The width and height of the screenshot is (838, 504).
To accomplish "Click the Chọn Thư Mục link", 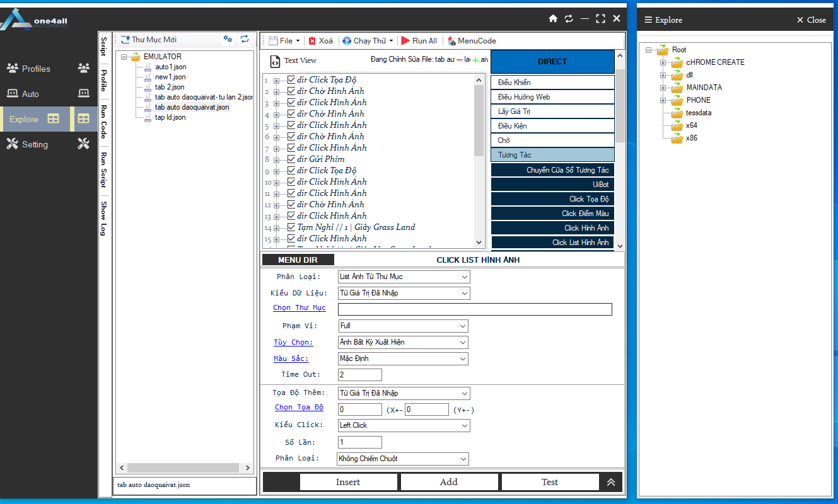I will pos(299,308).
